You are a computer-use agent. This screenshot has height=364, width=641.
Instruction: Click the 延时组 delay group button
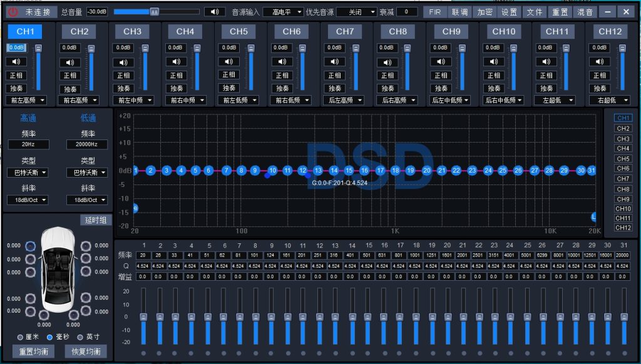coord(96,220)
